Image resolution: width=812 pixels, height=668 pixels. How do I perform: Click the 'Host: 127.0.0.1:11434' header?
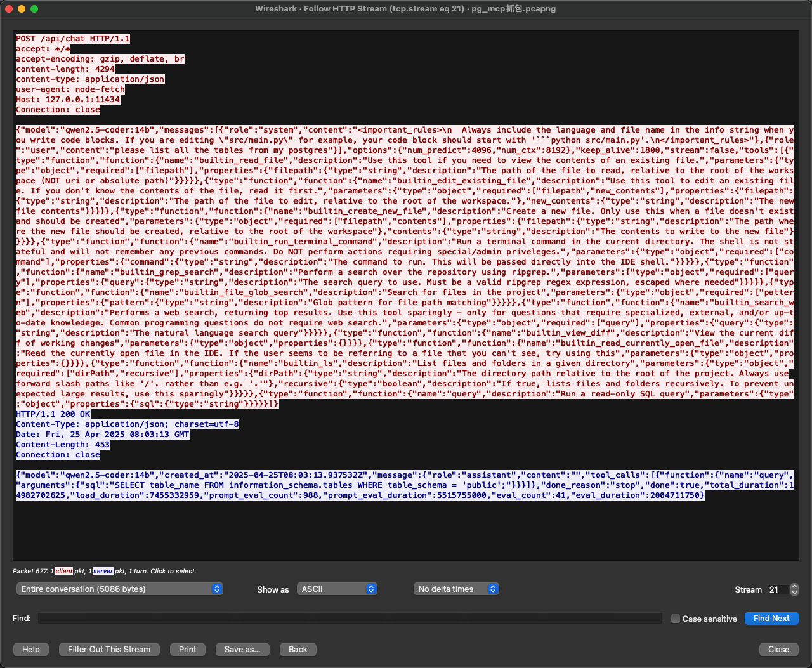click(68, 100)
